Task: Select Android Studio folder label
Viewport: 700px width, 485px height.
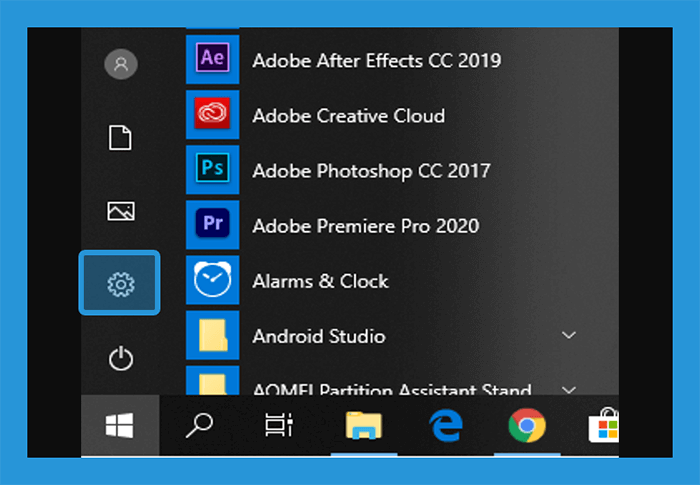Action: click(x=319, y=336)
